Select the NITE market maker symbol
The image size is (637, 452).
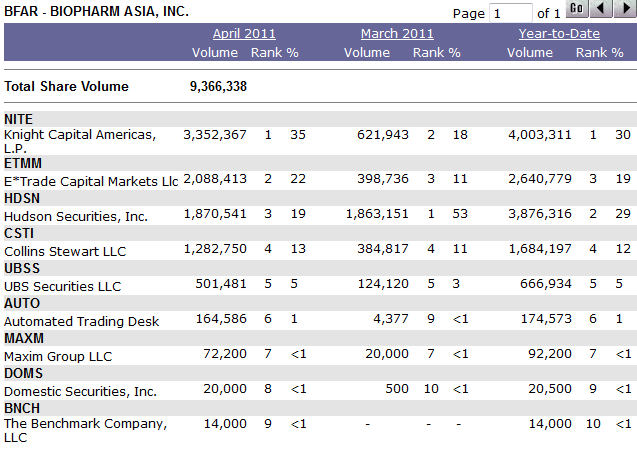pyautogui.click(x=19, y=119)
